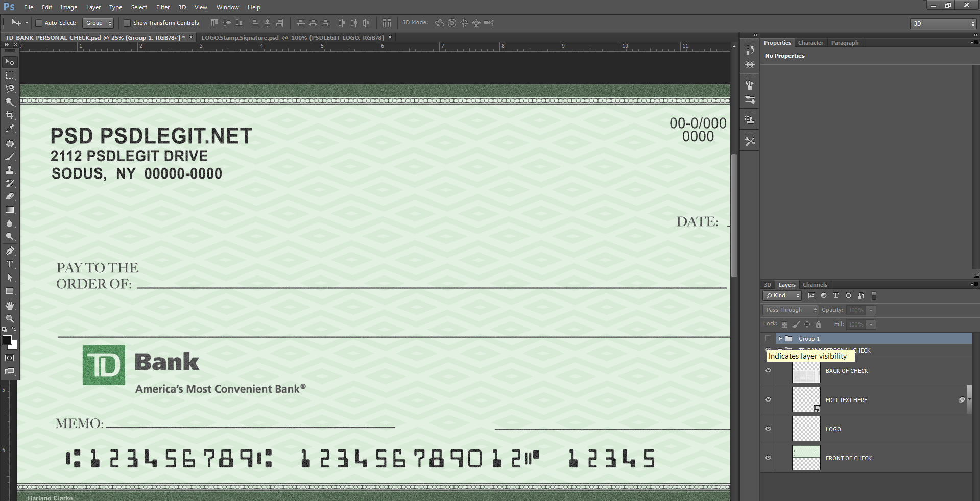Select the FRONT OF CHECK layer thumbnail
The image size is (980, 501).
tap(806, 458)
